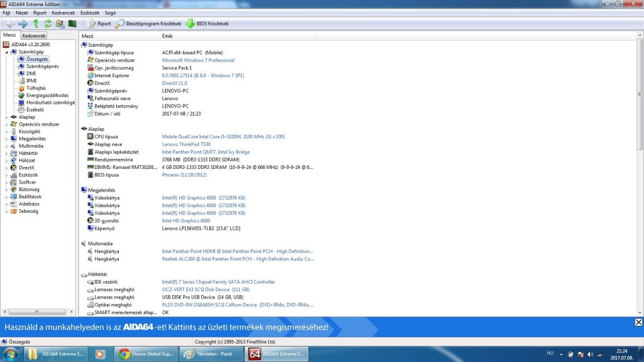Expand the Kiszolgáló tree node
The width and height of the screenshot is (644, 362).
tap(7, 132)
